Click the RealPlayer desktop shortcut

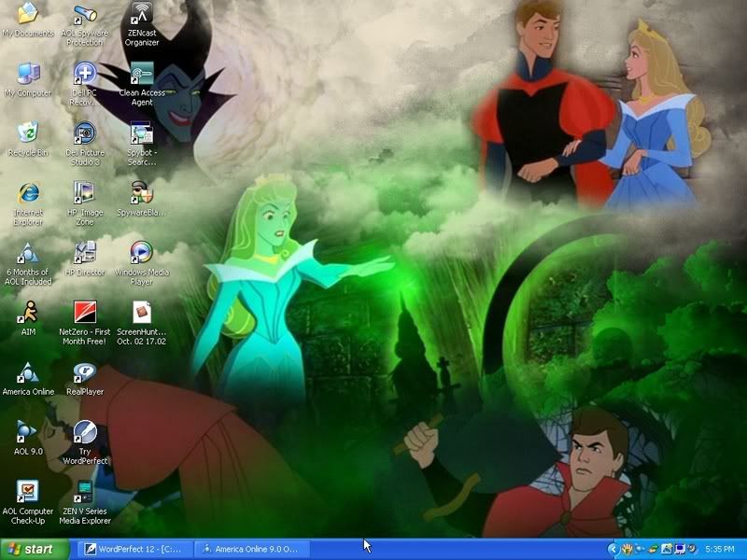click(85, 373)
